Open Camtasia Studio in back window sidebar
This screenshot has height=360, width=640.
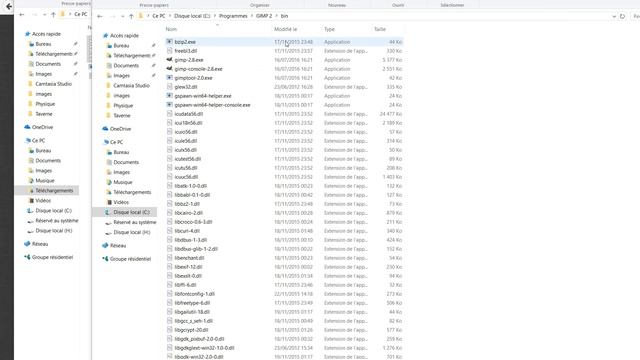click(x=53, y=84)
